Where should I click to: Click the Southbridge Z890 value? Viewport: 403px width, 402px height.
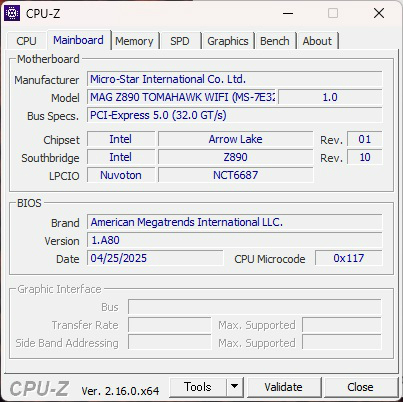click(236, 157)
